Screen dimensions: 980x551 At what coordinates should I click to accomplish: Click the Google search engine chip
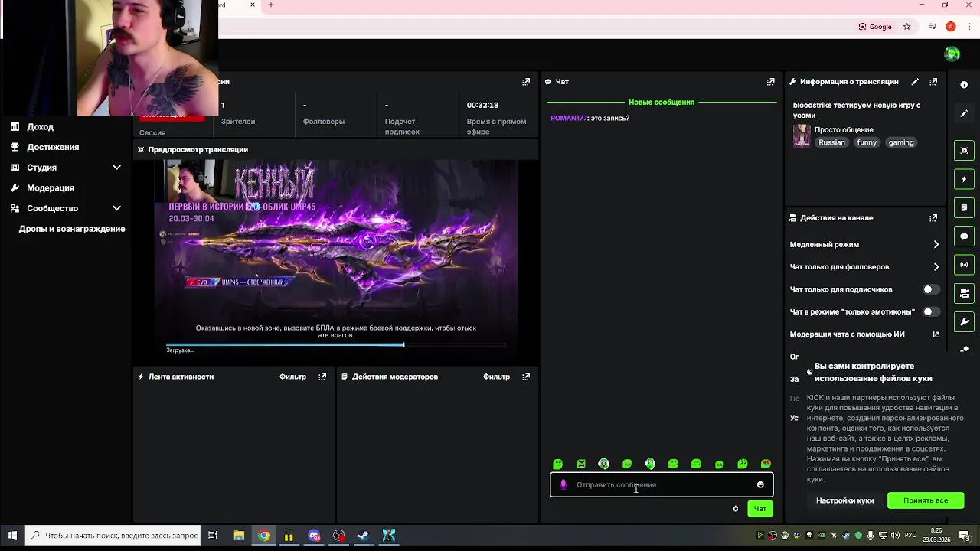(875, 27)
